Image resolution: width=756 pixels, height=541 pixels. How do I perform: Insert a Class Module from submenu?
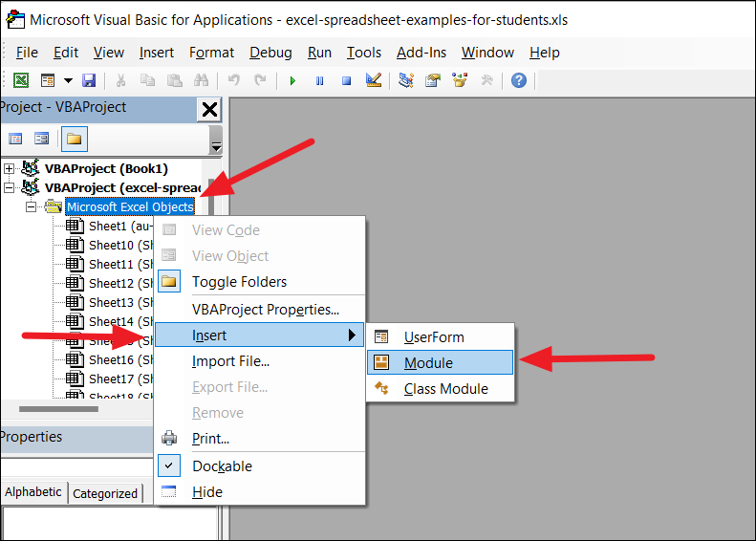(441, 389)
